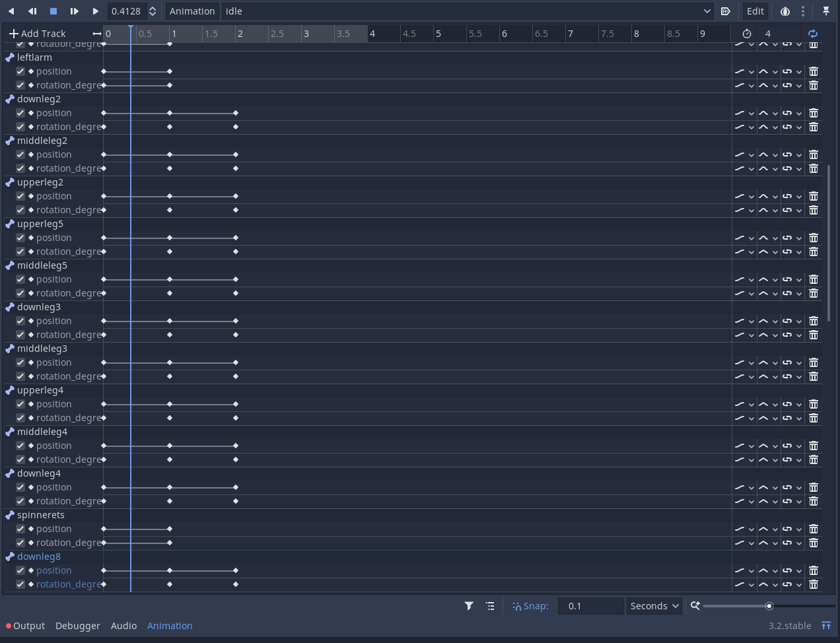Open the loop wrap mode dropdown for middleleg2 position

tap(792, 154)
